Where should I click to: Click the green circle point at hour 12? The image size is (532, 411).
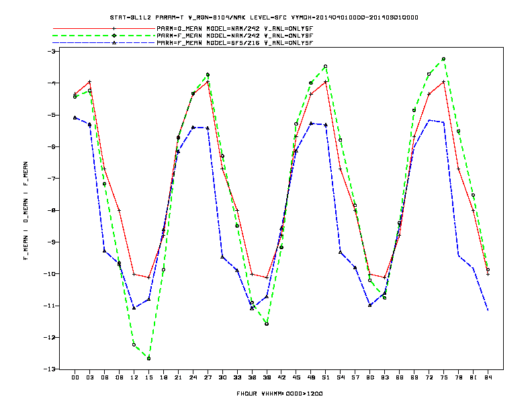[x=134, y=345]
